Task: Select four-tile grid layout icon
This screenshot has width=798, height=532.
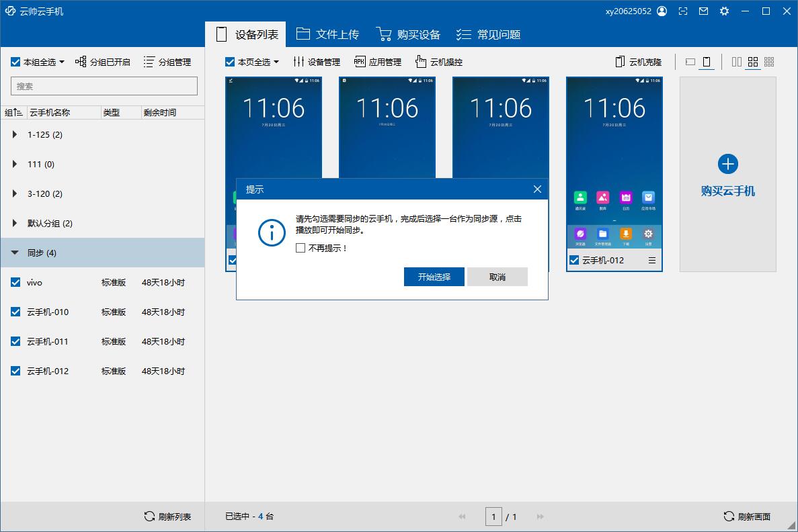Action: (x=753, y=62)
